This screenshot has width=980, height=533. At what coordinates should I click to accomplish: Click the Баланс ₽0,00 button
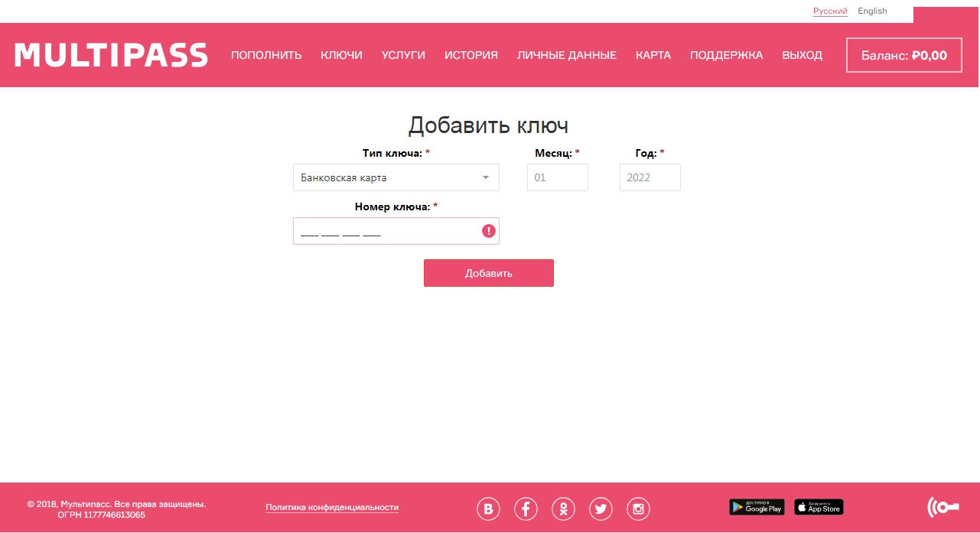[x=904, y=55]
